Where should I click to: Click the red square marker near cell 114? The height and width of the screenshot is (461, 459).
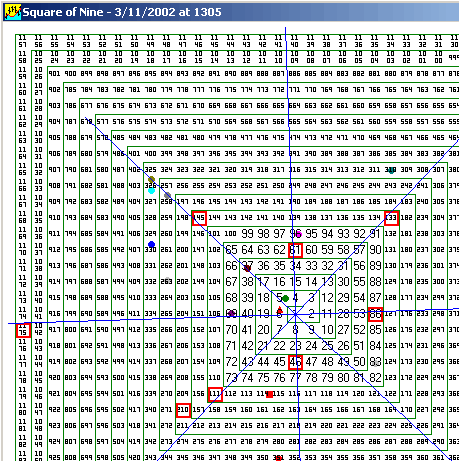(270, 395)
